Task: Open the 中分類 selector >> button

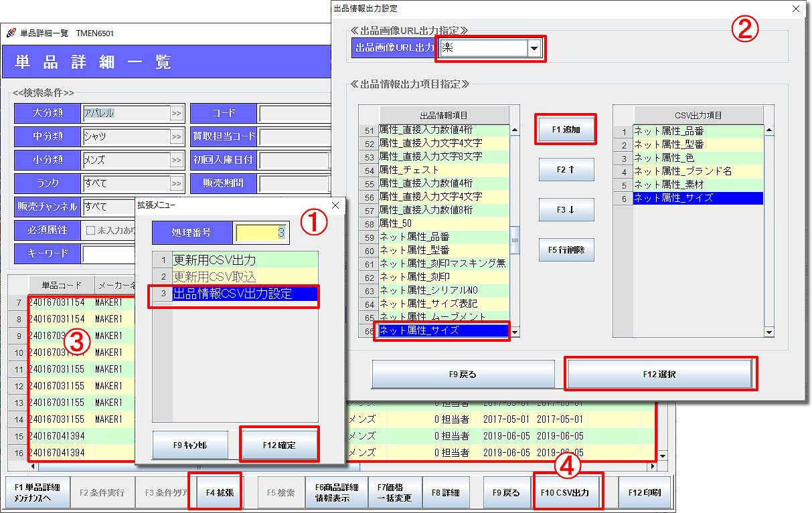Action: (x=176, y=136)
